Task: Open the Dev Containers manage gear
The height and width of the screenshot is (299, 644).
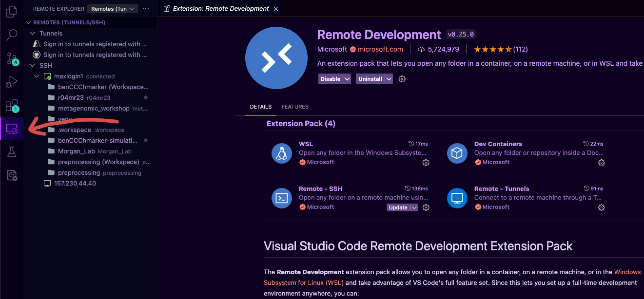Action: (602, 163)
